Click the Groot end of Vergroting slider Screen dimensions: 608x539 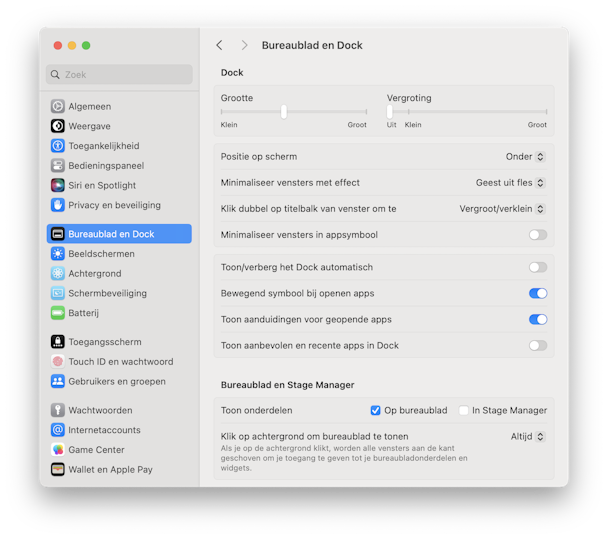coord(537,125)
